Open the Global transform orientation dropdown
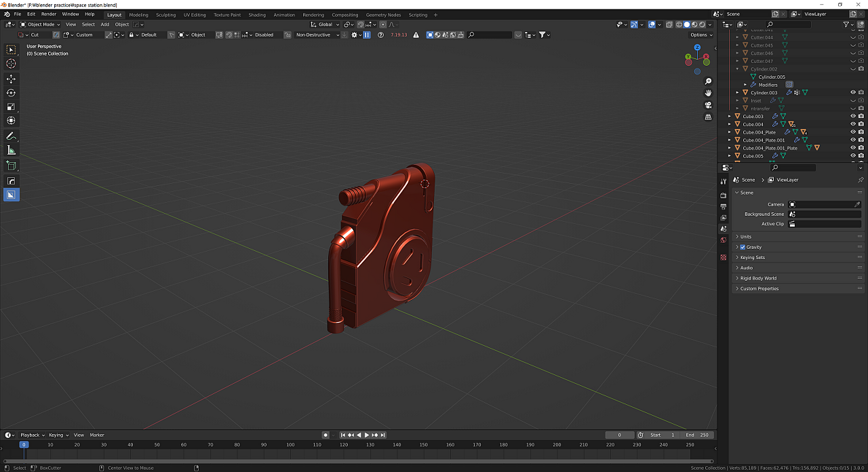This screenshot has width=868, height=472. tap(325, 24)
